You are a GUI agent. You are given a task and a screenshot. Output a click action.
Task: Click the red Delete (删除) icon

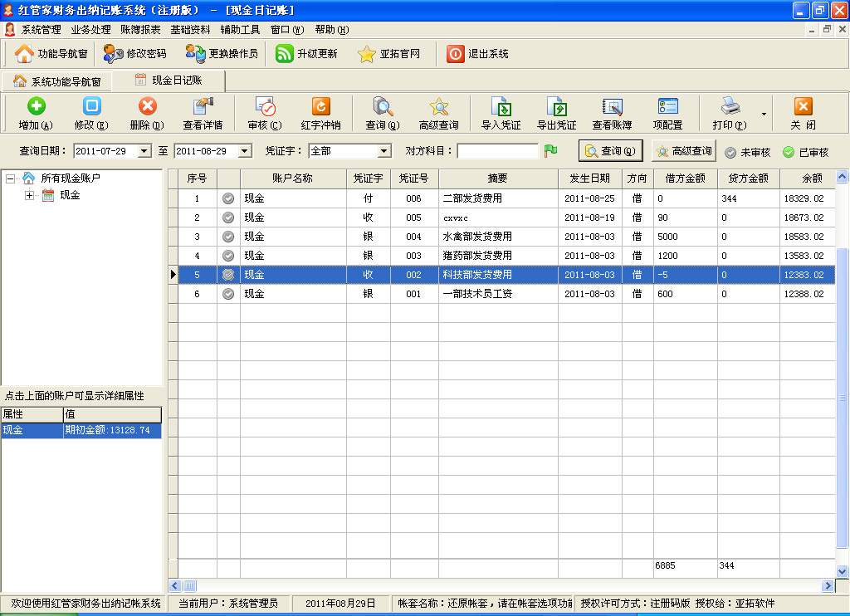[147, 106]
